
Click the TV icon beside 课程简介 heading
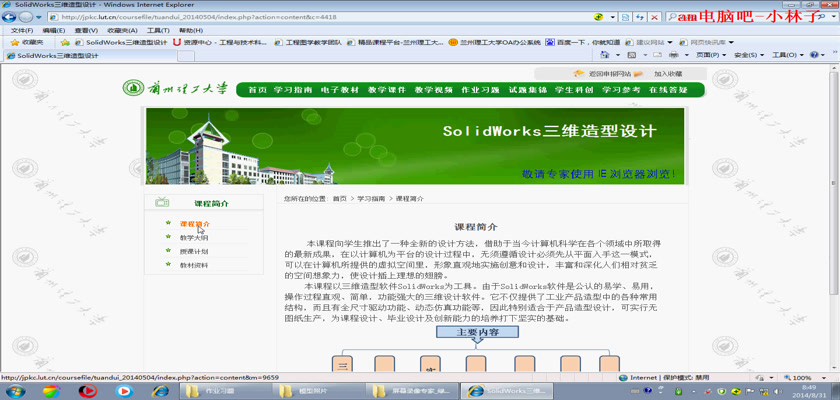(x=162, y=202)
